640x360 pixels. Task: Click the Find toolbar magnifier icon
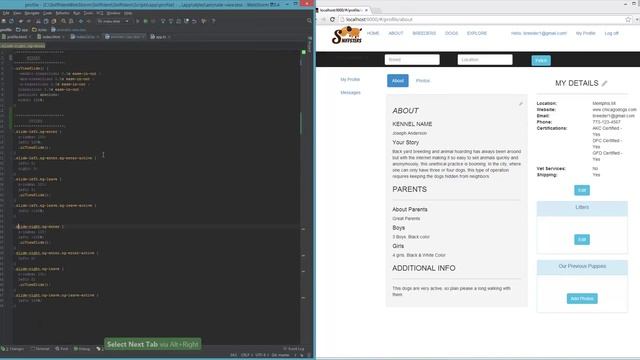pos(63,21)
